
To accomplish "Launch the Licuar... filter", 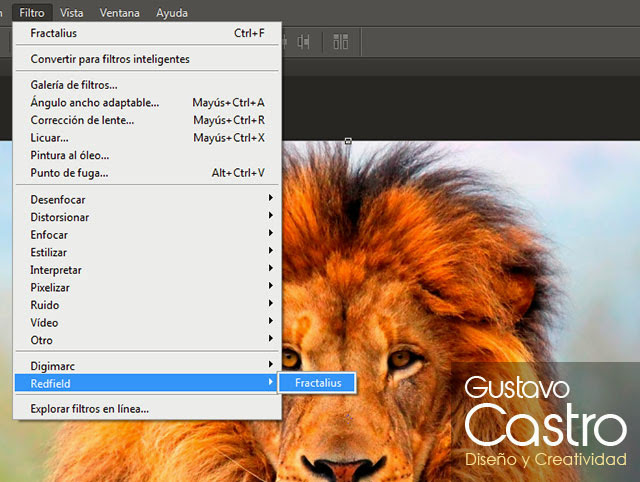I will click(x=147, y=138).
